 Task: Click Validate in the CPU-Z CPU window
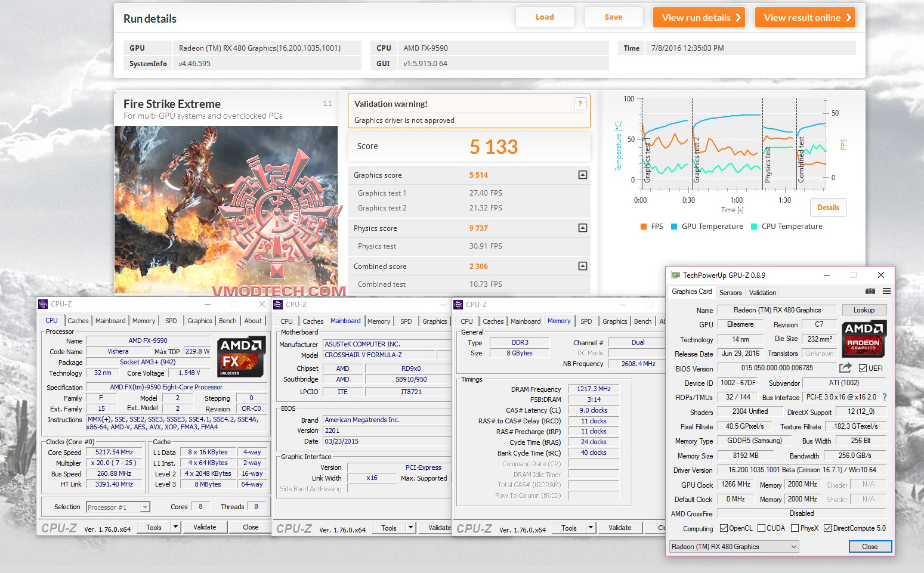(x=205, y=527)
